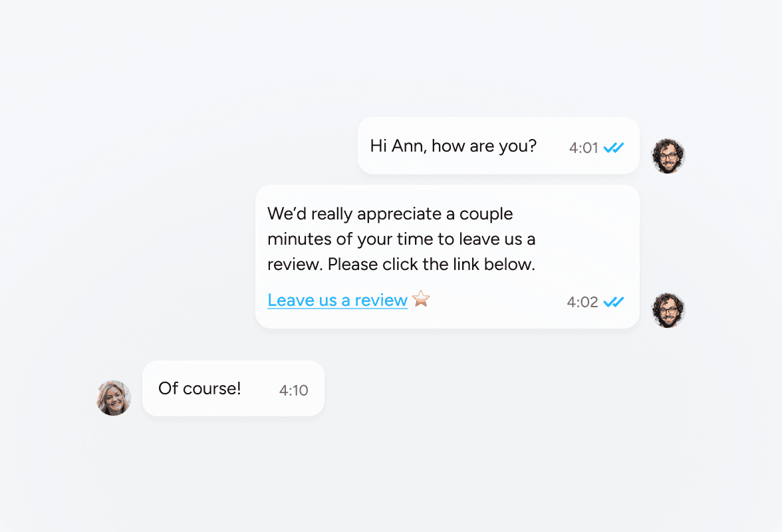Click the line 'minutes of your time to leave us a'
The image size is (782, 532).
tap(402, 239)
